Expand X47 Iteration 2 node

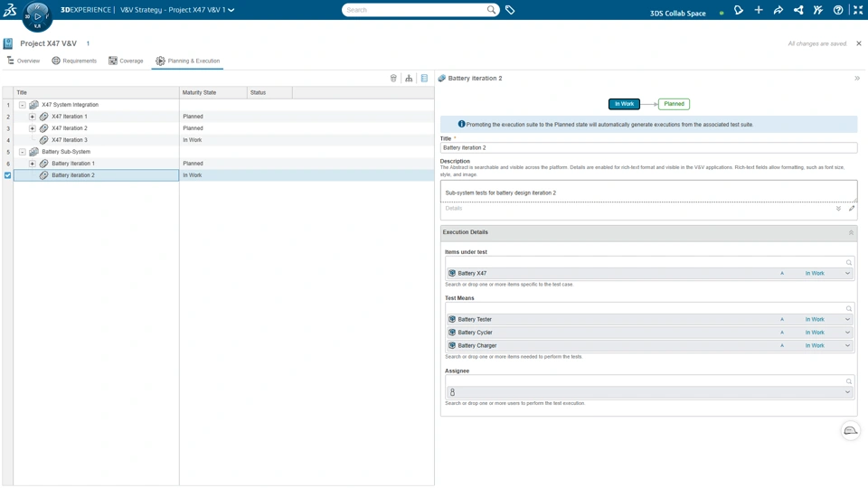pos(33,127)
